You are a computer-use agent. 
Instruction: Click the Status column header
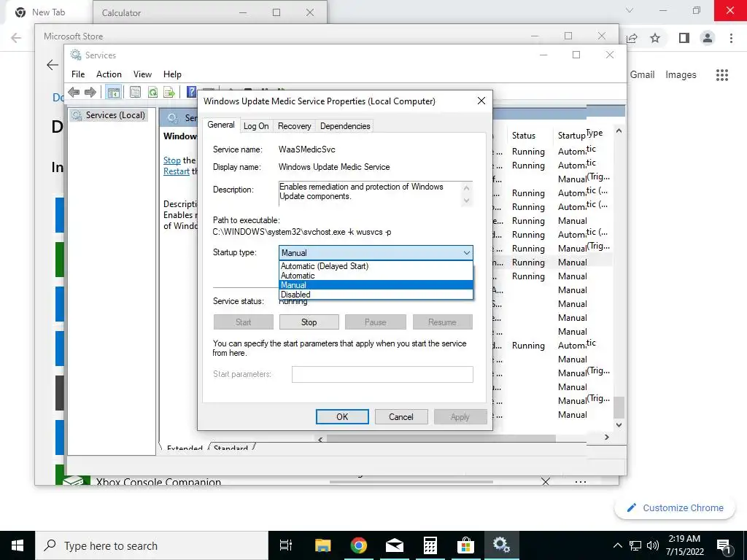pos(524,136)
